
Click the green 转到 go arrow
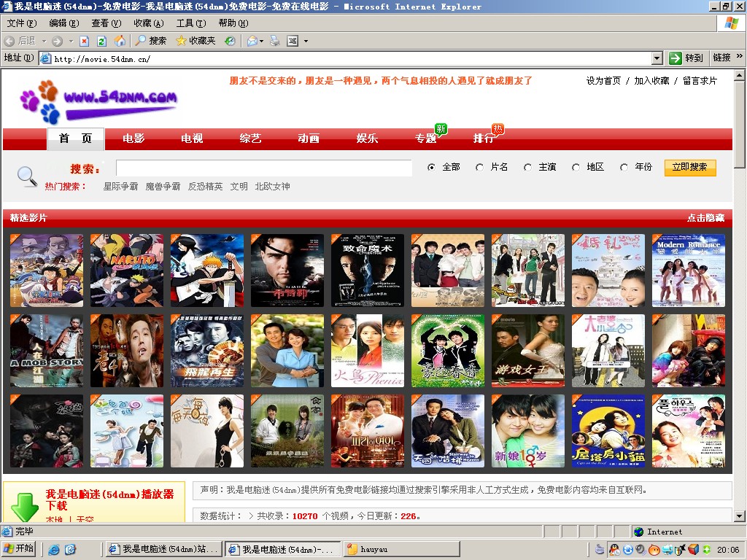pyautogui.click(x=675, y=58)
